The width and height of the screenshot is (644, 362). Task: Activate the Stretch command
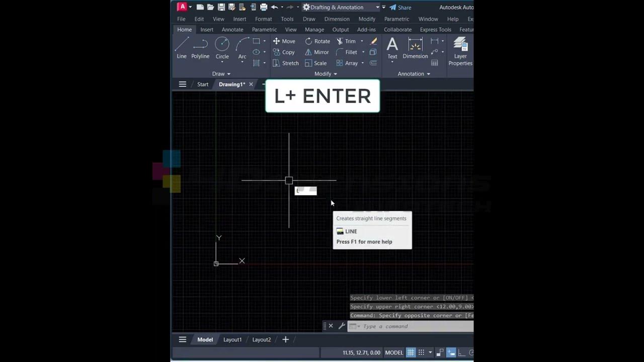[286, 63]
